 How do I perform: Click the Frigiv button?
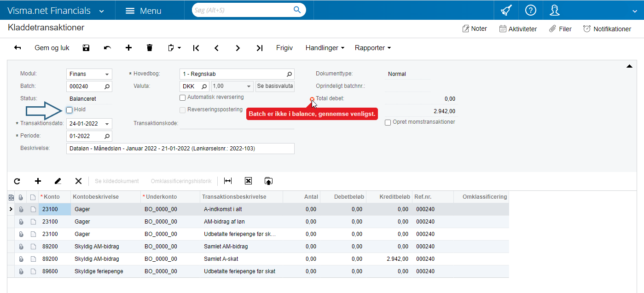[x=284, y=48]
